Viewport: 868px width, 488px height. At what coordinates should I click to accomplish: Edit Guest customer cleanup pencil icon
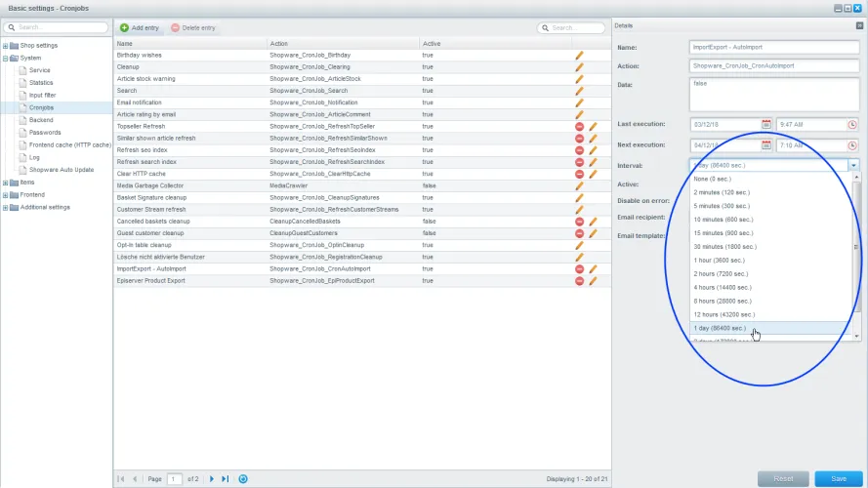pos(593,233)
